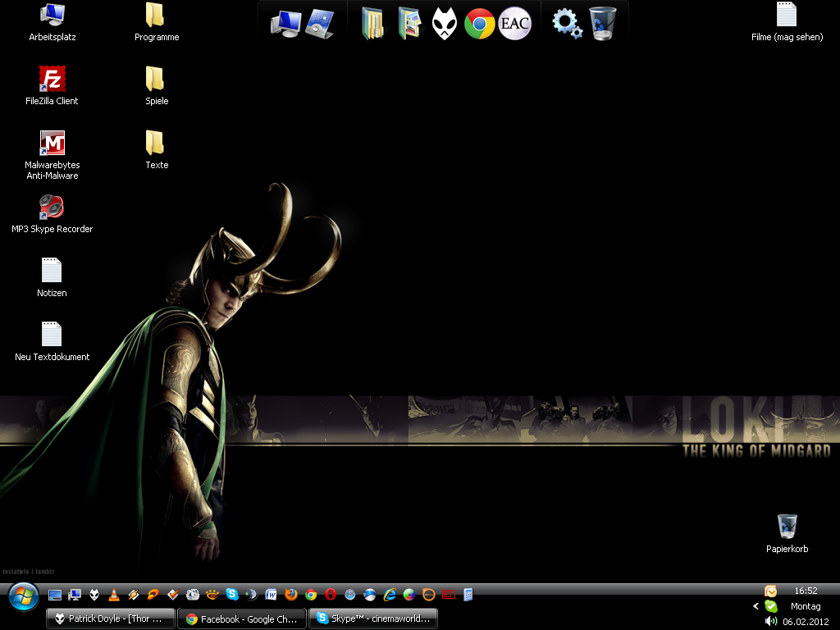Launch EAC from the top dock
Screen dimensions: 840x630
point(515,24)
